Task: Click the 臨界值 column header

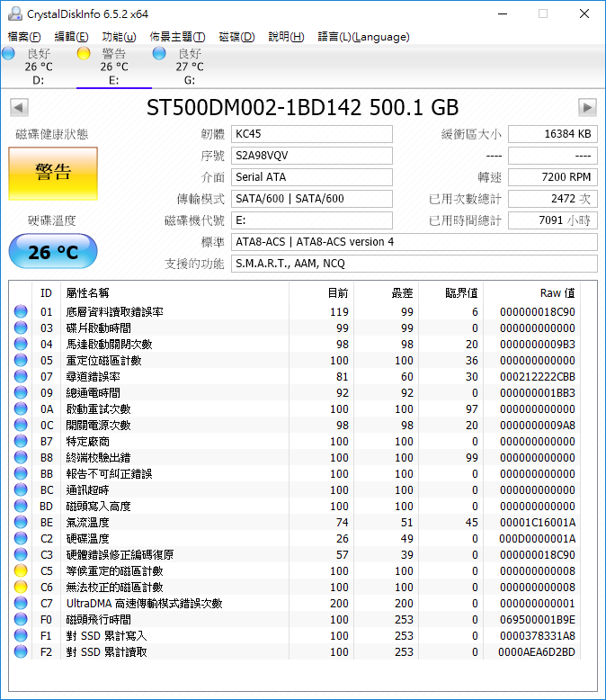Action: tap(461, 292)
